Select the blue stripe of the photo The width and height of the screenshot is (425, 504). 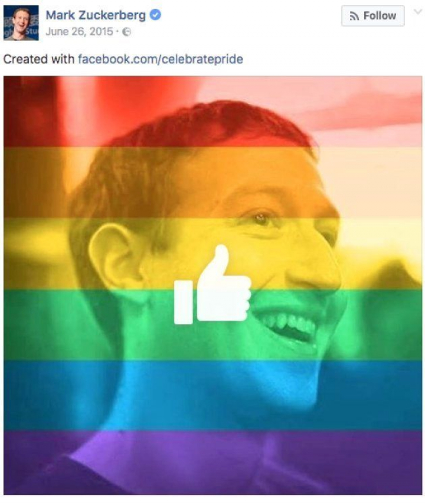tap(213, 395)
